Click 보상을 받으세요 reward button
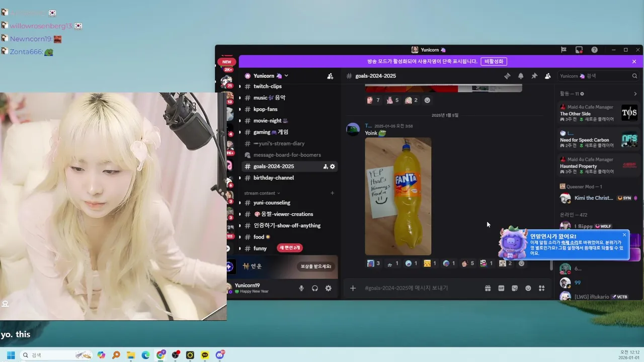Screen dimensions: 644x362 [316, 266]
